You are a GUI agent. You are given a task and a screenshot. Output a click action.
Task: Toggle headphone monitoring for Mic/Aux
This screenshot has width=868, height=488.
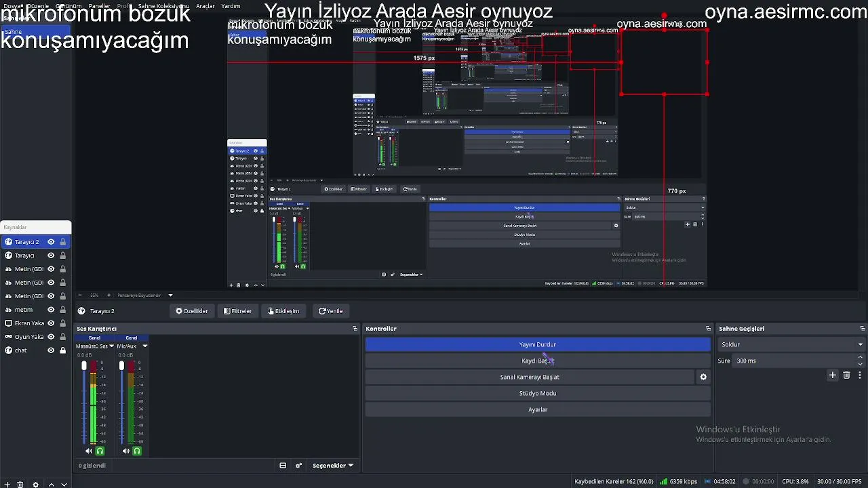tap(137, 451)
